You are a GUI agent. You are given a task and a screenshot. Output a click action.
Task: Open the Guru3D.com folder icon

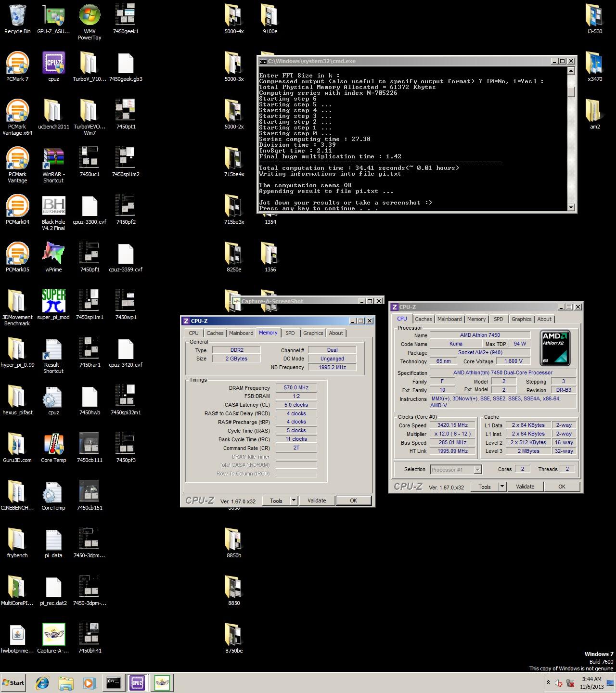(x=17, y=448)
